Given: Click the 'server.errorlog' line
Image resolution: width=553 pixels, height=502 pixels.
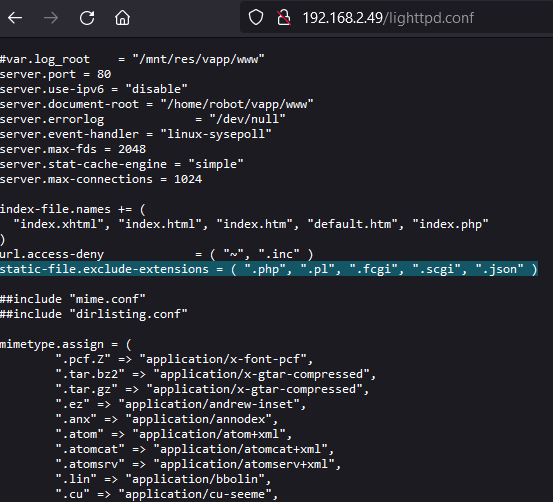Looking at the screenshot, I should pos(142,119).
